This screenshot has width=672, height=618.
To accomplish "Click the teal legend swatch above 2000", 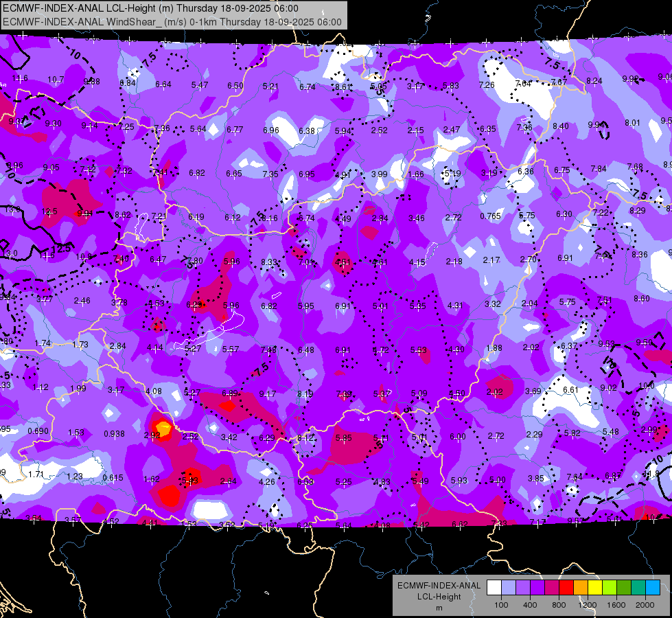I will click(x=638, y=588).
